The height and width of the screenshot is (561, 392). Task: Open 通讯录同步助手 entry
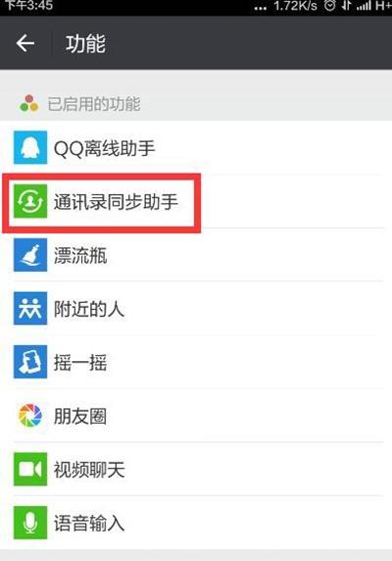pos(196,201)
